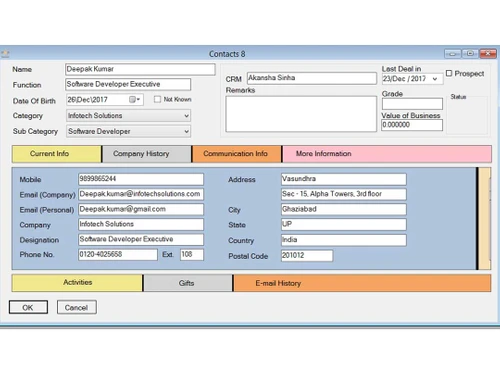The height and width of the screenshot is (375, 500).
Task: Minimize the Contacts 8 window
Action: point(453,53)
